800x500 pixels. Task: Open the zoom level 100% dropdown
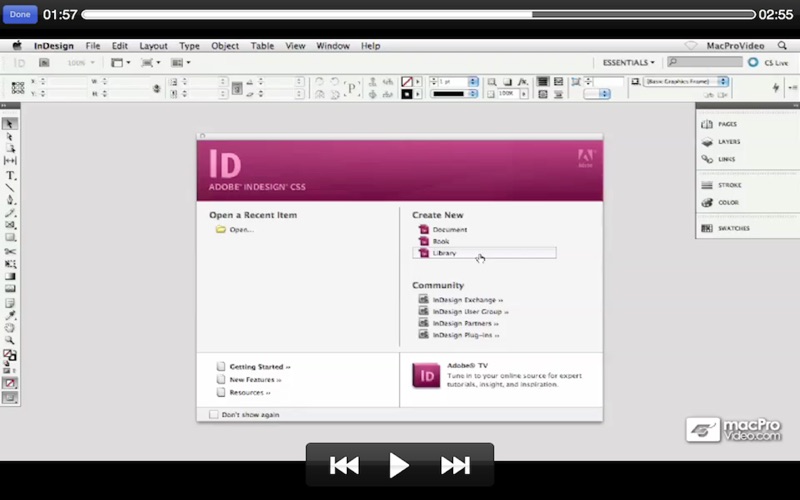(x=81, y=63)
